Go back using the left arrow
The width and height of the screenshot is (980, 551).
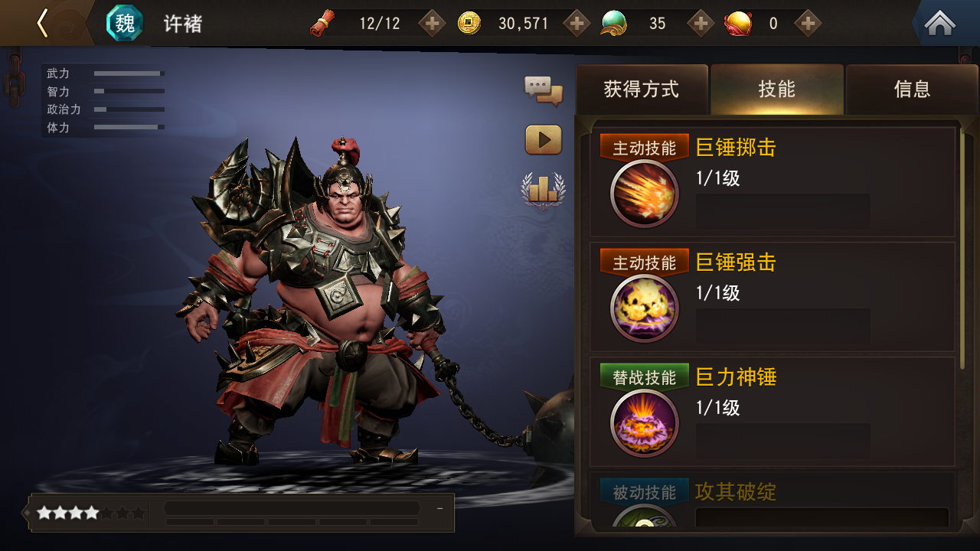[x=43, y=23]
